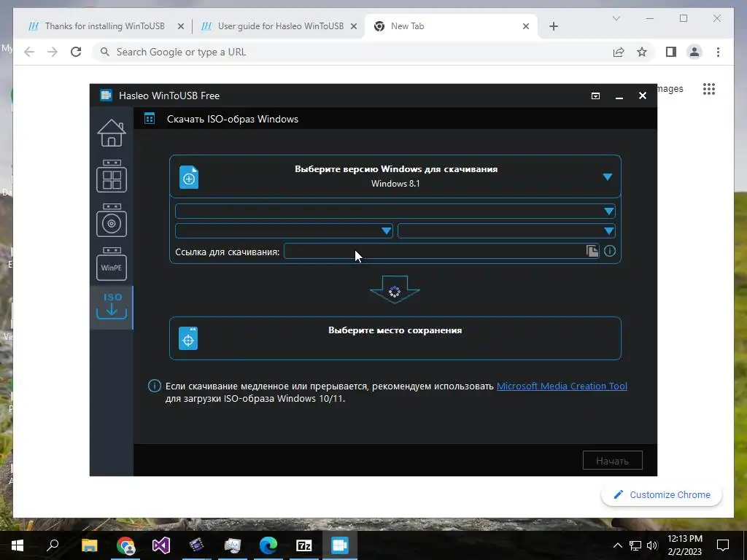The height and width of the screenshot is (560, 747).
Task: Open Google apps grid
Action: point(709,89)
